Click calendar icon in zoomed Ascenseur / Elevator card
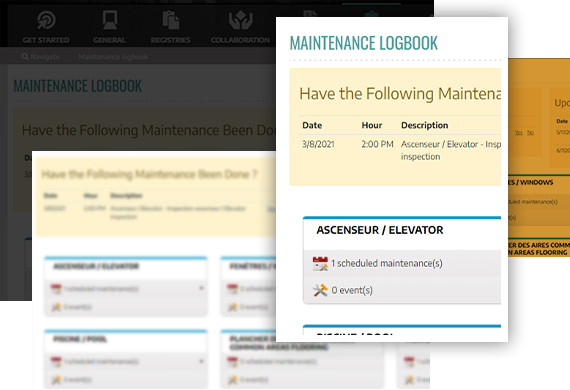Screen dimensions: 570x390 (320, 263)
